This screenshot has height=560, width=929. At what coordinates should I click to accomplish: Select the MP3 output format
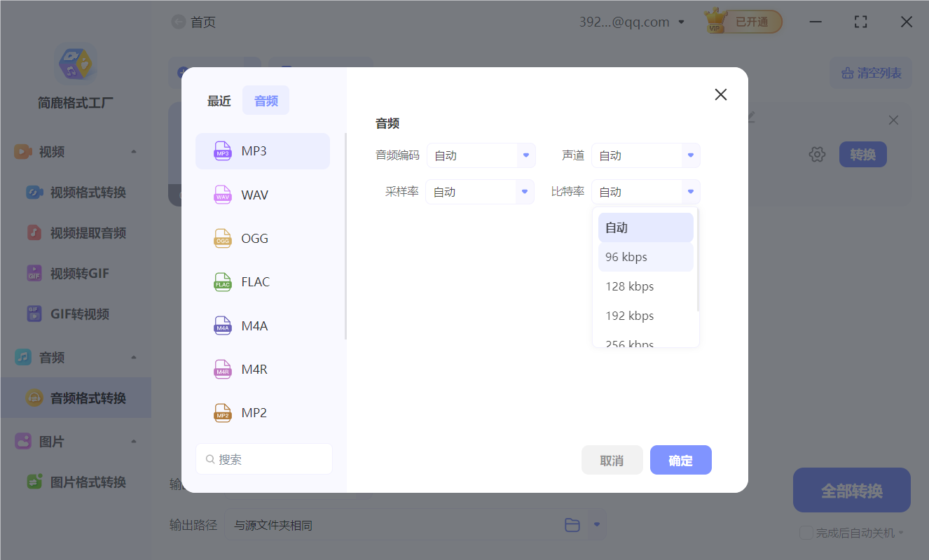click(x=262, y=150)
